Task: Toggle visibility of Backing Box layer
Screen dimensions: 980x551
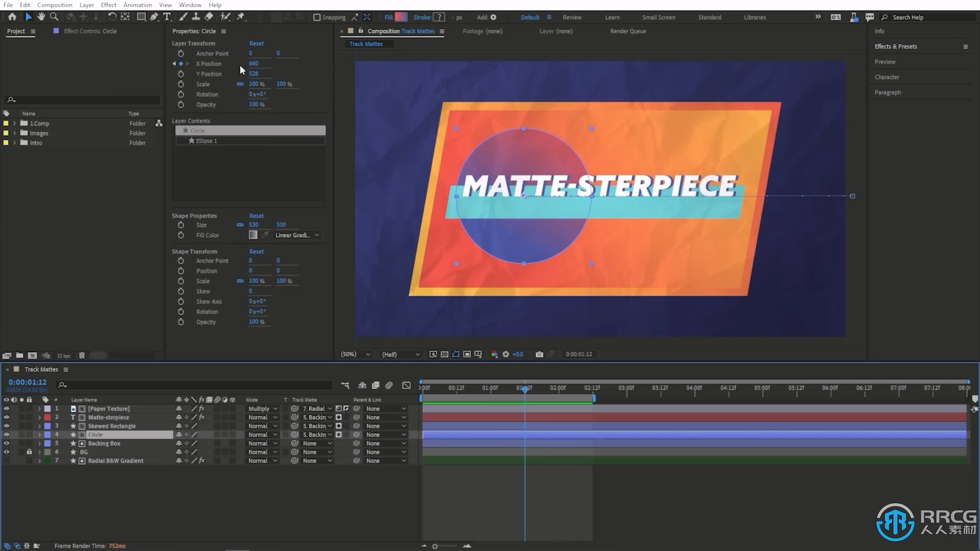Action: click(6, 443)
